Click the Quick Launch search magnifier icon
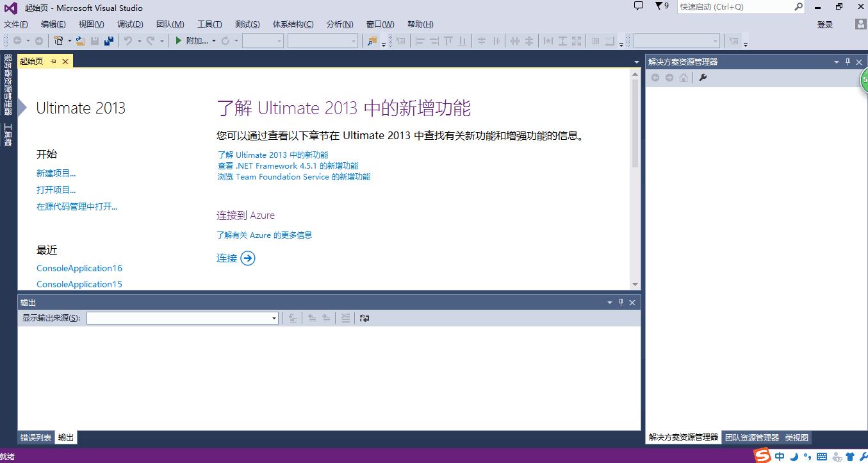 [799, 6]
